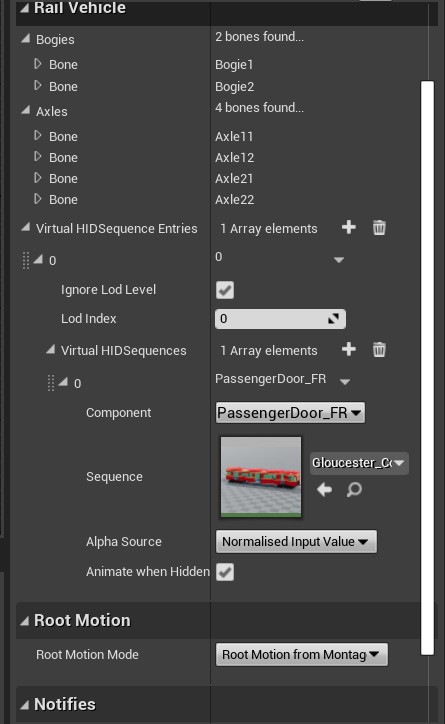445x724 pixels.
Task: Browse to Sequence asset with magnifier icon
Action: tap(354, 489)
